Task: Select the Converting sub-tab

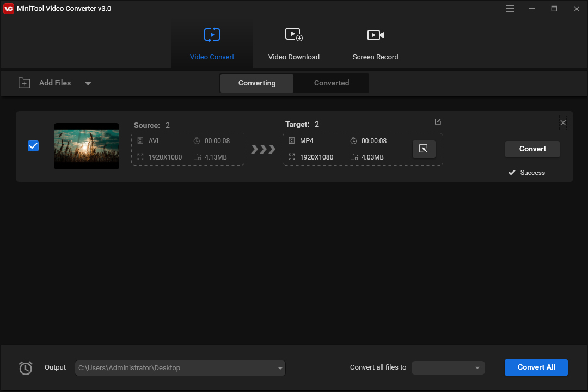Action: [x=257, y=83]
